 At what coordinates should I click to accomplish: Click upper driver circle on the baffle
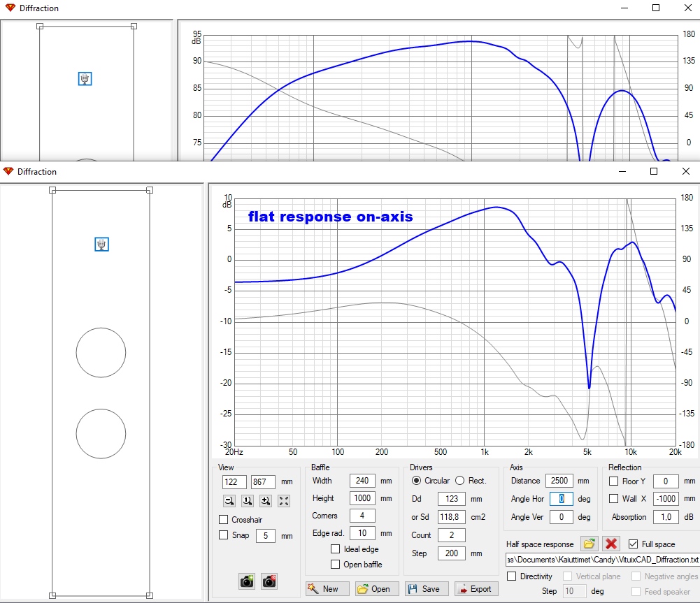tap(101, 353)
